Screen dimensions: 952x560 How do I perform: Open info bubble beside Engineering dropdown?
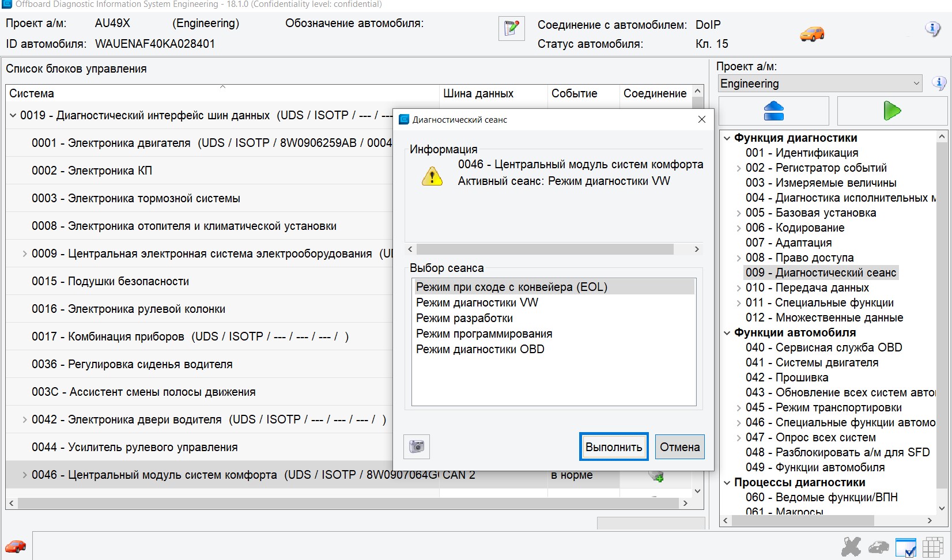939,84
